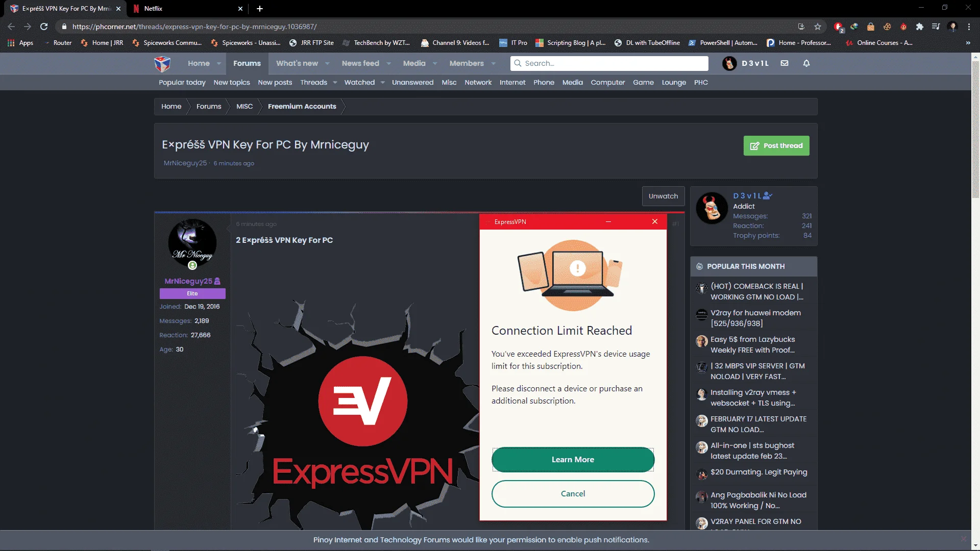Click the PHCorner site logo
This screenshot has height=551, width=980.
pyautogui.click(x=162, y=64)
